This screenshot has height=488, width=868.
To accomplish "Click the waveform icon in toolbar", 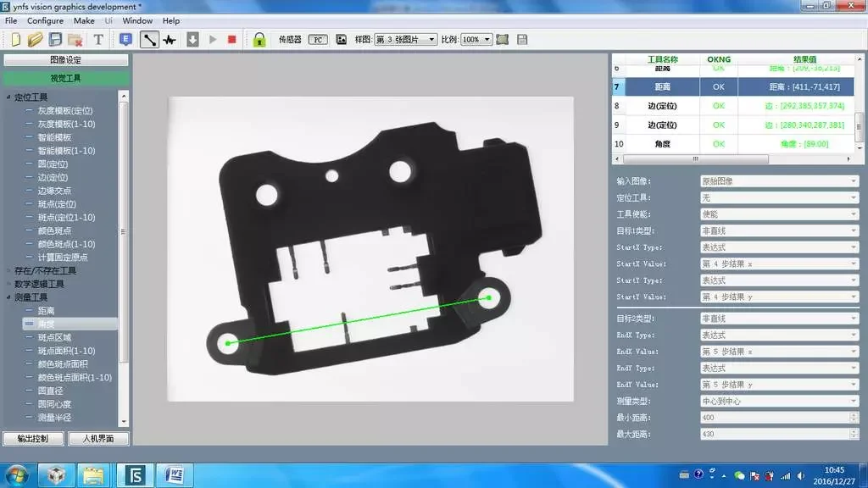I will tap(170, 39).
